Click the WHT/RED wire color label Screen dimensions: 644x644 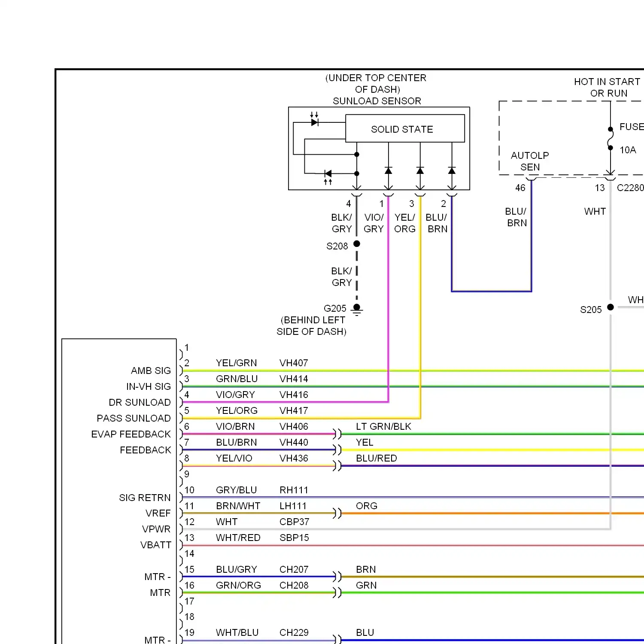[x=238, y=538]
